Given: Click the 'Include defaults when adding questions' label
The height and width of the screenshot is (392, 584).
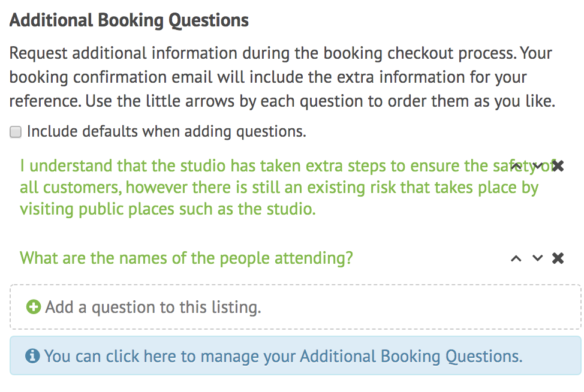Looking at the screenshot, I should (167, 132).
